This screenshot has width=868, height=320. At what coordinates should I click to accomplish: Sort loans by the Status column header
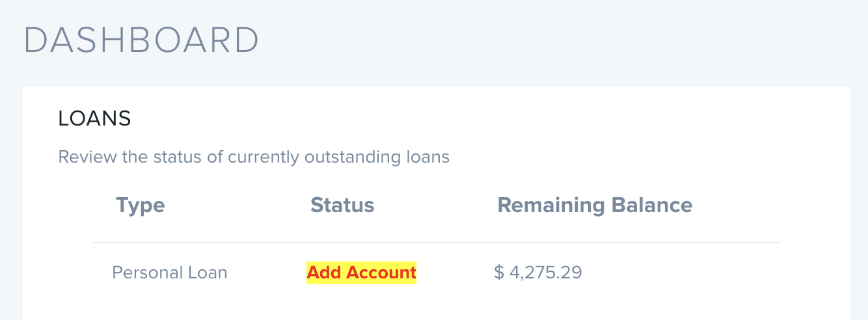(342, 206)
